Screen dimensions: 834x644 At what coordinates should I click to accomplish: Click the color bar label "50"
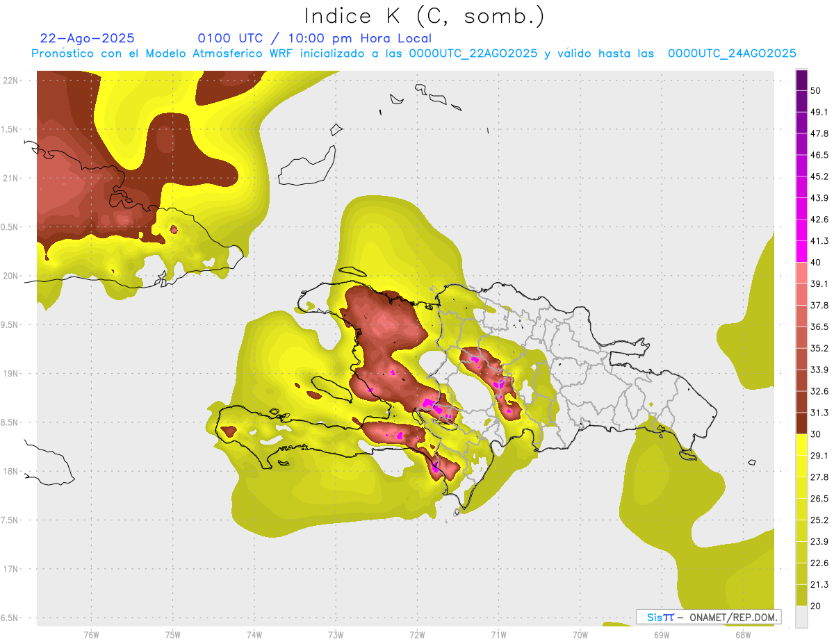point(816,90)
